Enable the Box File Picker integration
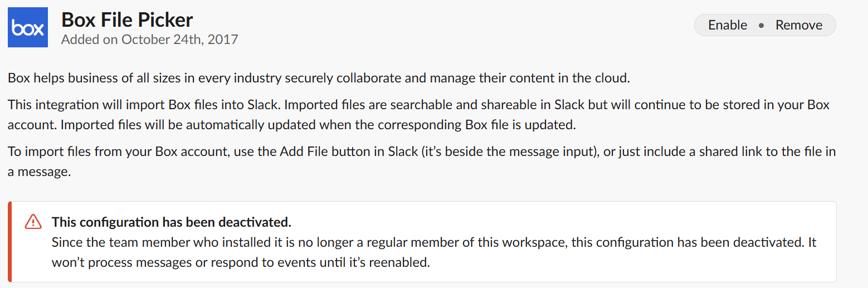This screenshot has width=868, height=288. click(x=727, y=25)
